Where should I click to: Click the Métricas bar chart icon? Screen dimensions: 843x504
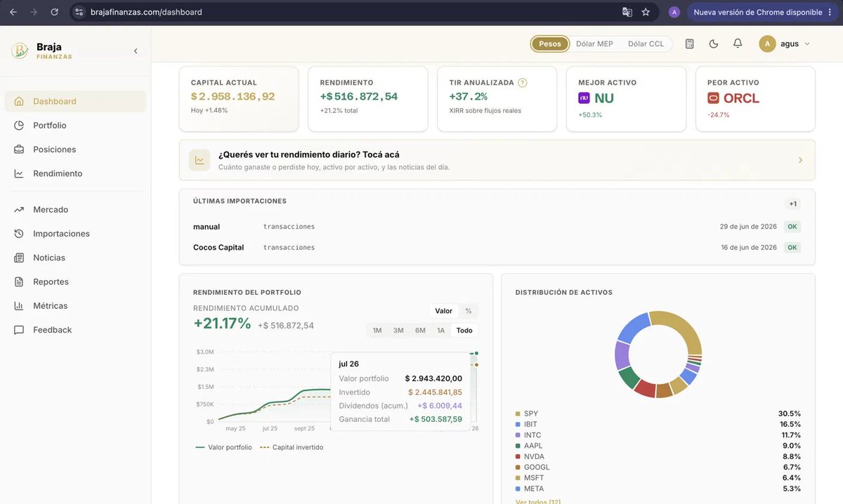[x=19, y=305]
